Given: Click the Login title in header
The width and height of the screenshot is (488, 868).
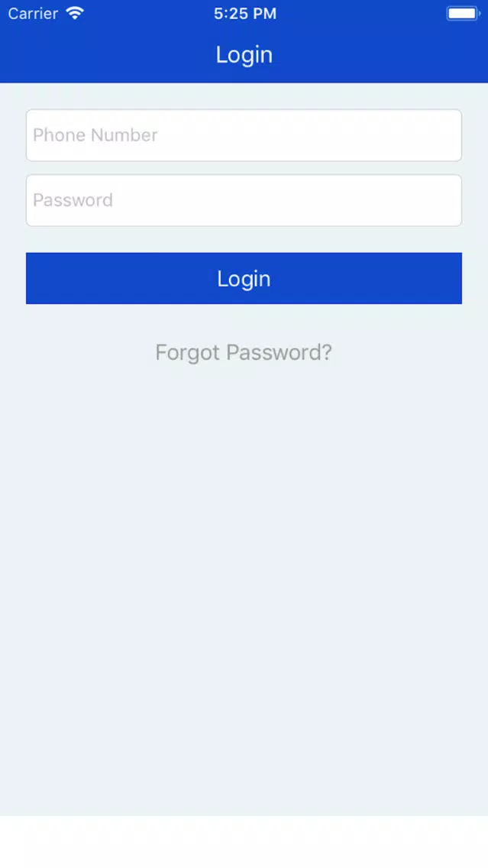Looking at the screenshot, I should click(244, 54).
